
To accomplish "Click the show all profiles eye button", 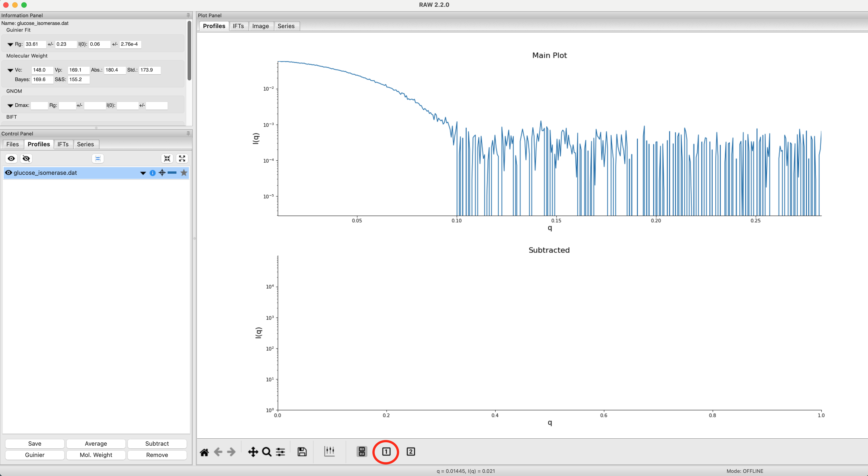I will point(12,159).
